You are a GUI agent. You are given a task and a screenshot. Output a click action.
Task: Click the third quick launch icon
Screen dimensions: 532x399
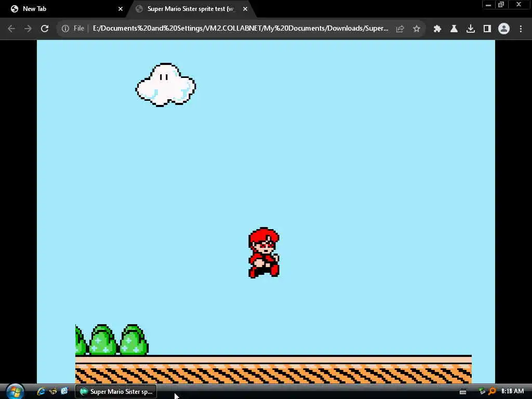coord(64,391)
